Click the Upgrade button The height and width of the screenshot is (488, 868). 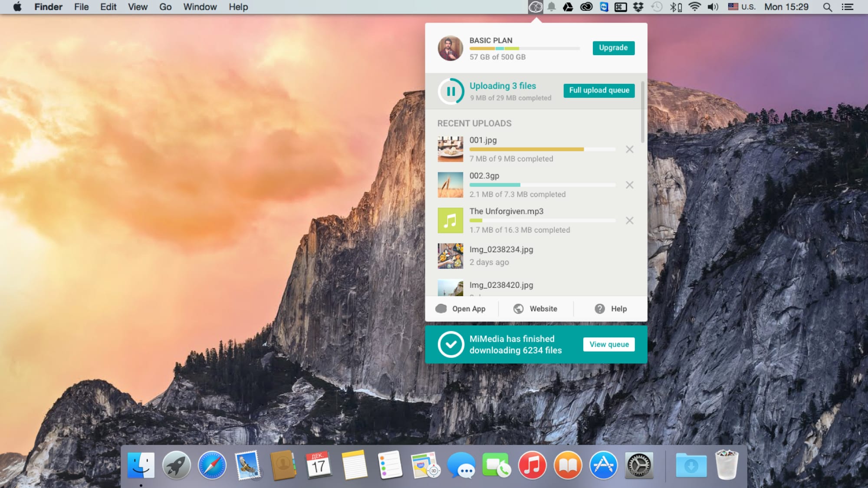[613, 48]
